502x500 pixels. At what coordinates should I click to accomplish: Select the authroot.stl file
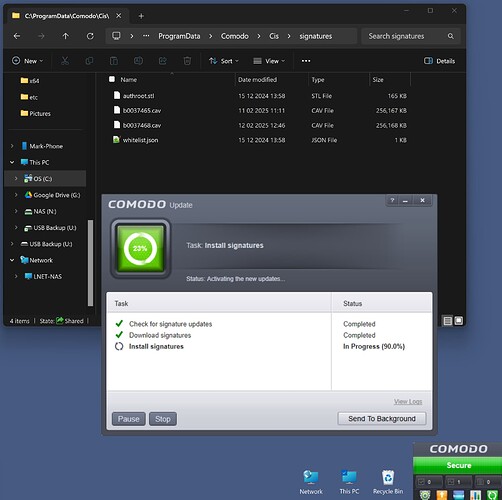(138, 96)
